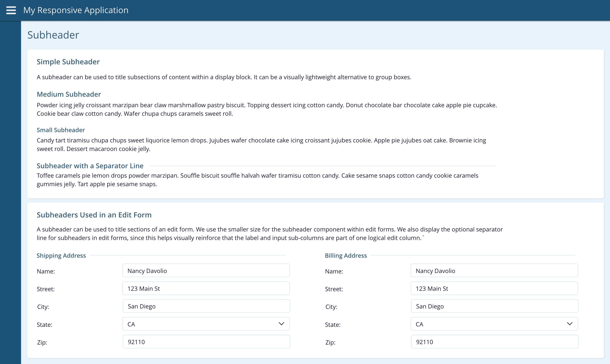Click the My Responsive Application title

point(76,10)
